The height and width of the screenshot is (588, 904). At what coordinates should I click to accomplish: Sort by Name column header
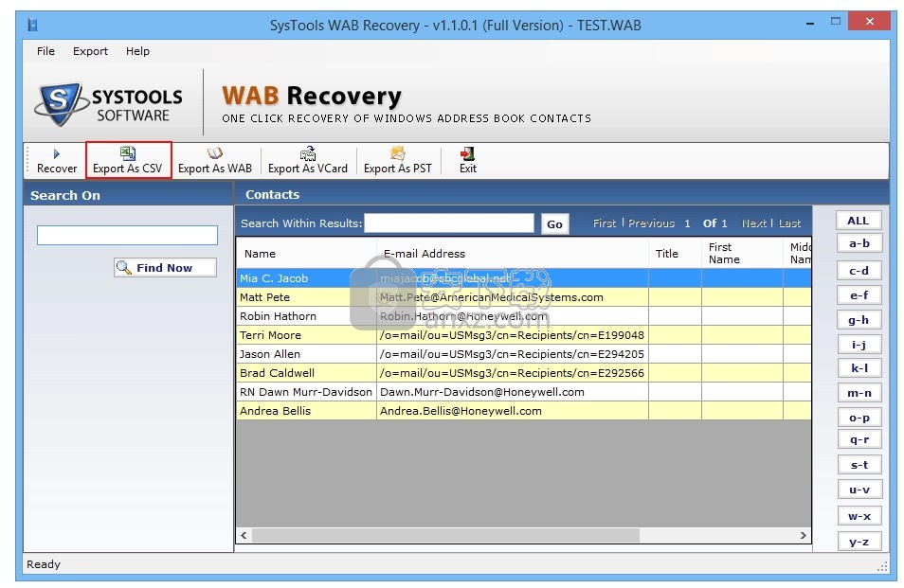point(306,254)
